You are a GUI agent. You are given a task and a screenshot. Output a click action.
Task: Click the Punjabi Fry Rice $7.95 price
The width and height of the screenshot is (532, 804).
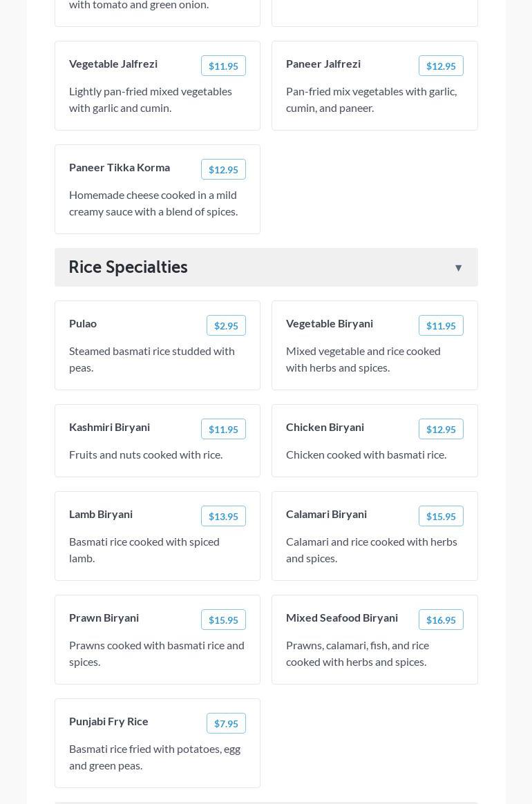[x=226, y=724]
